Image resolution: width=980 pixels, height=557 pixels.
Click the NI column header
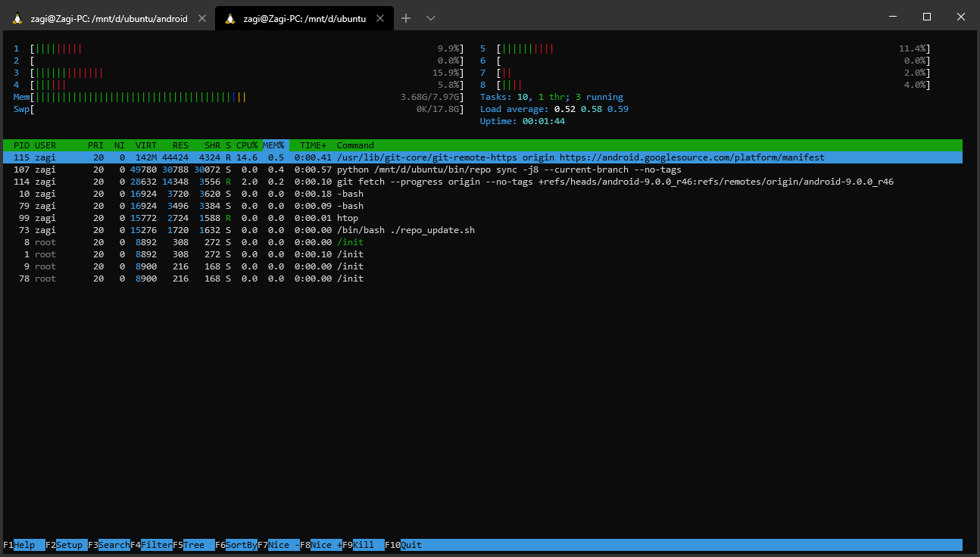pyautogui.click(x=120, y=145)
